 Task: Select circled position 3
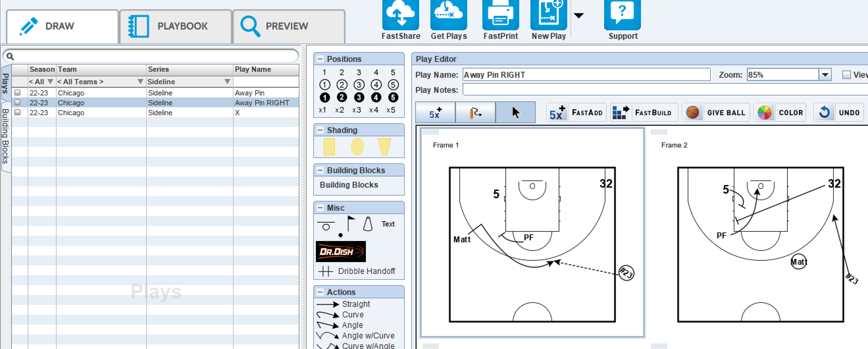[x=359, y=85]
